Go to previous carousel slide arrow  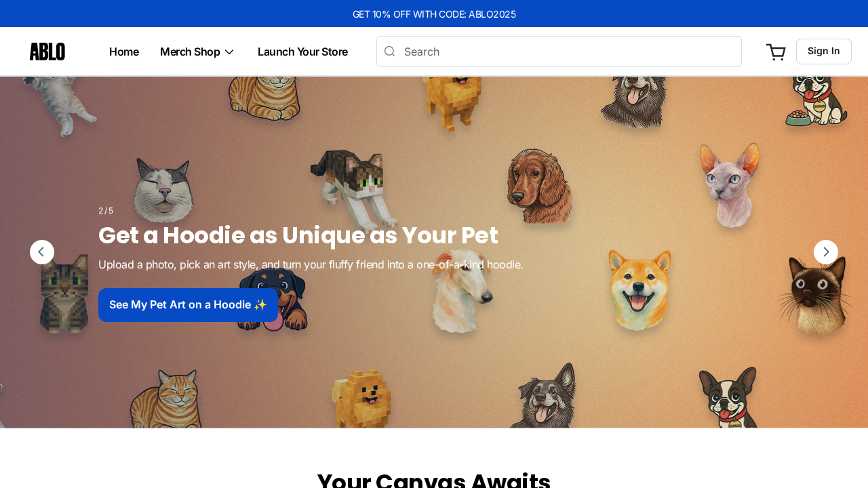(x=42, y=252)
